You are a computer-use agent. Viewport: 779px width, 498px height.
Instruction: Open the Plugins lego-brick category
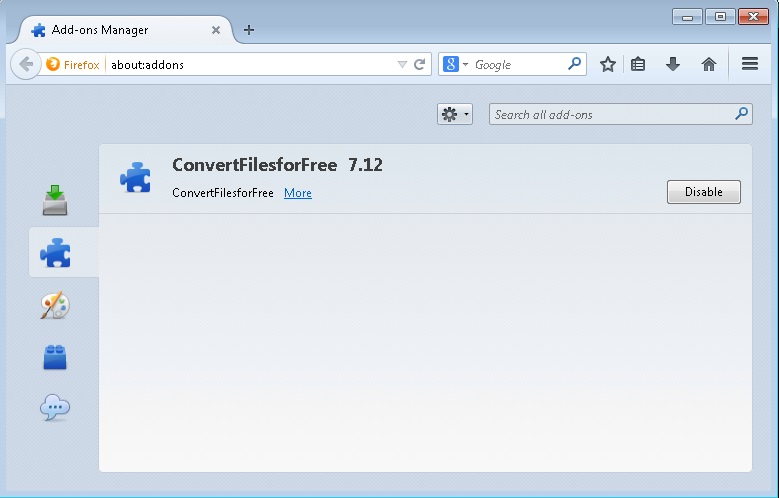[55, 357]
